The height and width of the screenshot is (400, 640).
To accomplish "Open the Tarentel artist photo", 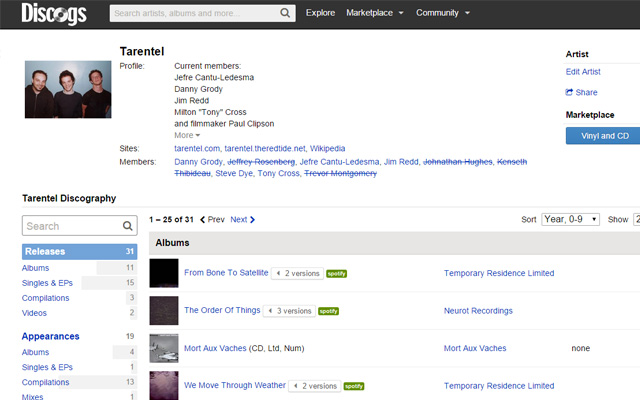I will coord(68,89).
